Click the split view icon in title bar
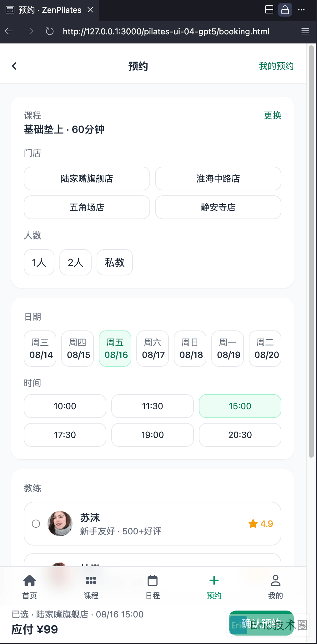This screenshot has height=644, width=317. click(269, 10)
